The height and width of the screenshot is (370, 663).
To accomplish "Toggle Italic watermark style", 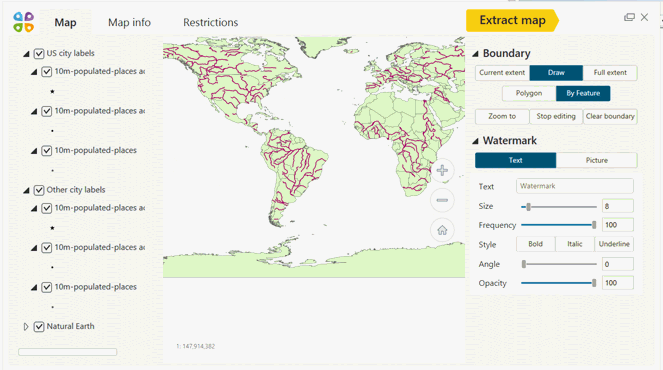I will (x=575, y=244).
